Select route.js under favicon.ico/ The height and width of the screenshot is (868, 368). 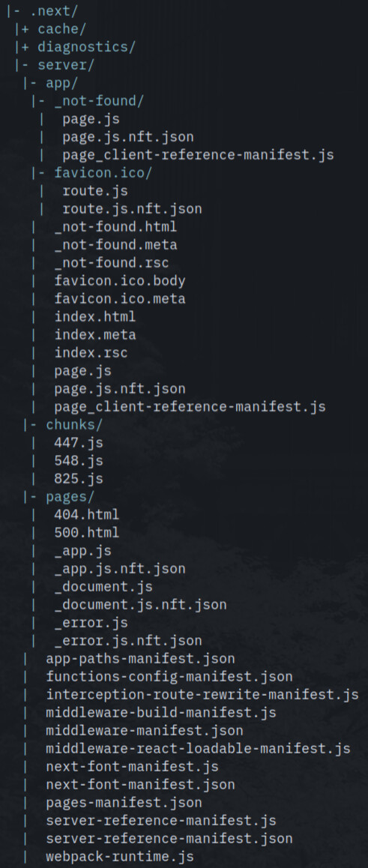pos(95,191)
